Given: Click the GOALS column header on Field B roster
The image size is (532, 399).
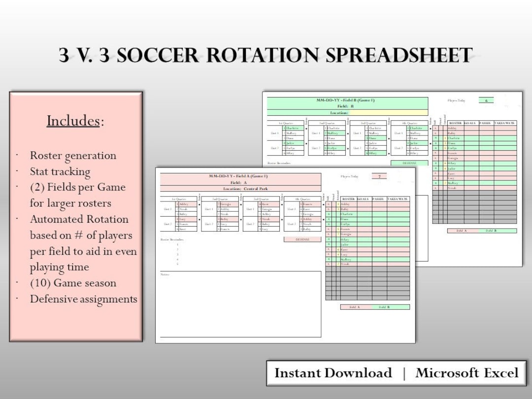Looking at the screenshot, I should click(470, 122).
